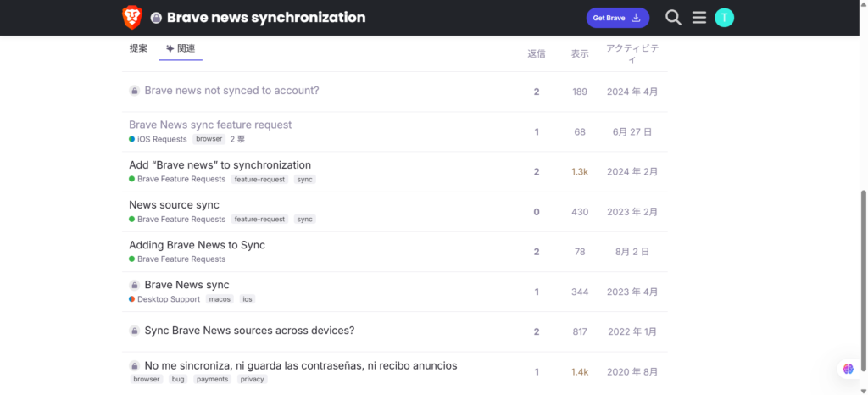Viewport: 868px width, 395px height.
Task: Open the Brave Leo AI floating icon
Action: tap(848, 369)
